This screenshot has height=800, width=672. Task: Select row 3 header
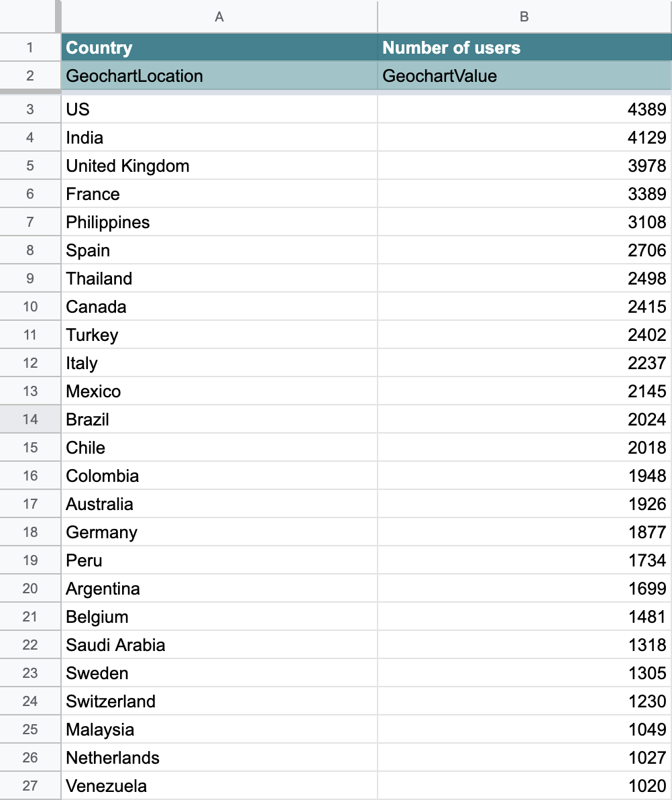click(x=30, y=109)
